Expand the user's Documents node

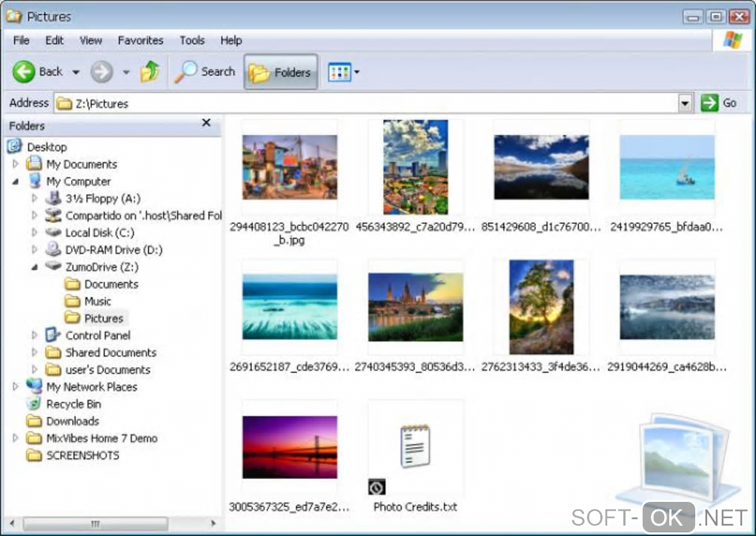click(34, 369)
